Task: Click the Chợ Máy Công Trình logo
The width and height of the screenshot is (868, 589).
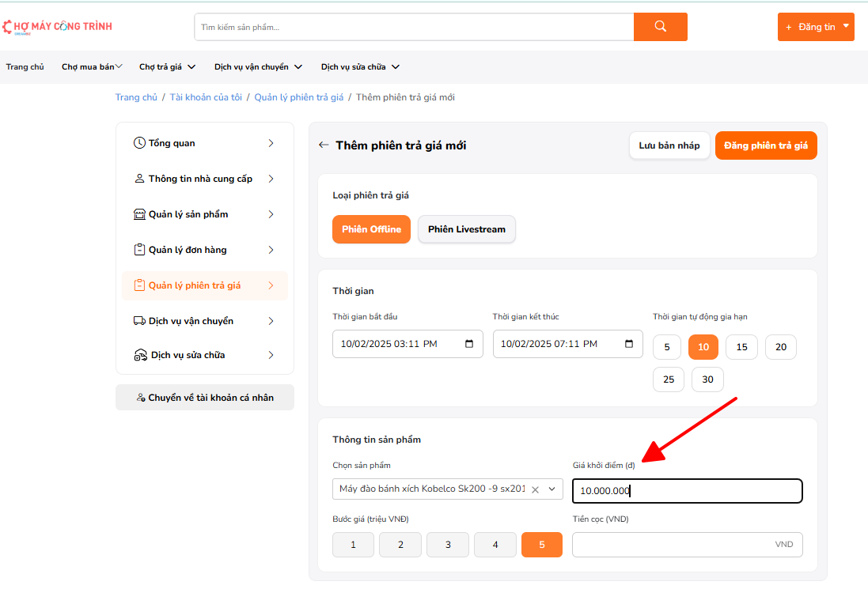Action: click(x=57, y=27)
